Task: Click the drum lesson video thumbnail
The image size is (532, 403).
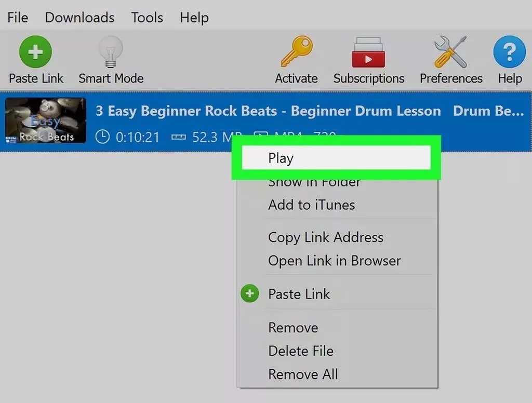Action: click(45, 120)
